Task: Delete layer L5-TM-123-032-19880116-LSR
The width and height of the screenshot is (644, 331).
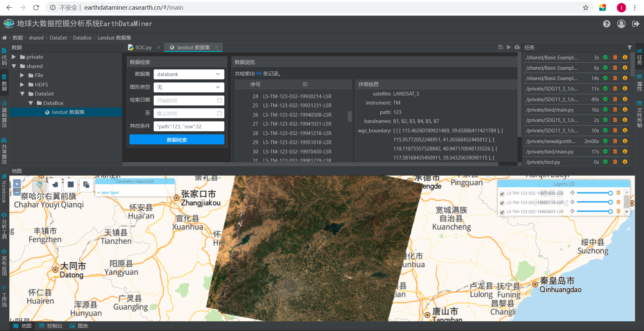Action: 619,202
